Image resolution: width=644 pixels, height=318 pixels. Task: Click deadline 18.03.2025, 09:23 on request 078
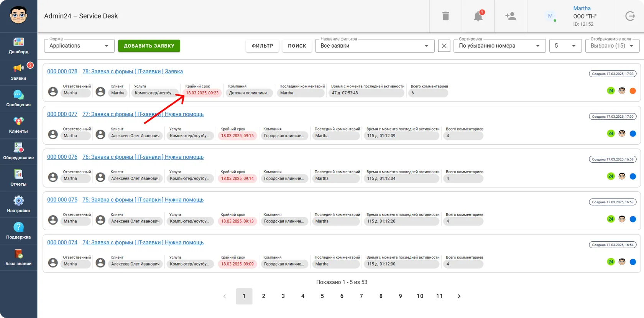[202, 93]
